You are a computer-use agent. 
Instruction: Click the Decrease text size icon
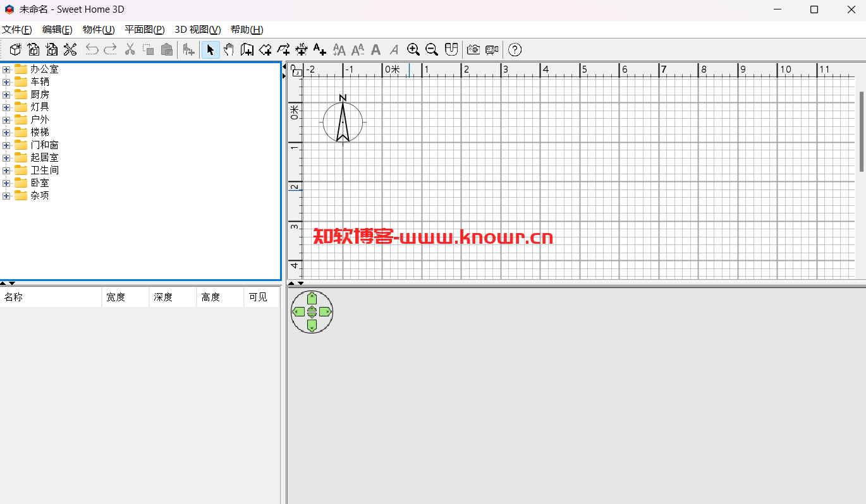358,49
